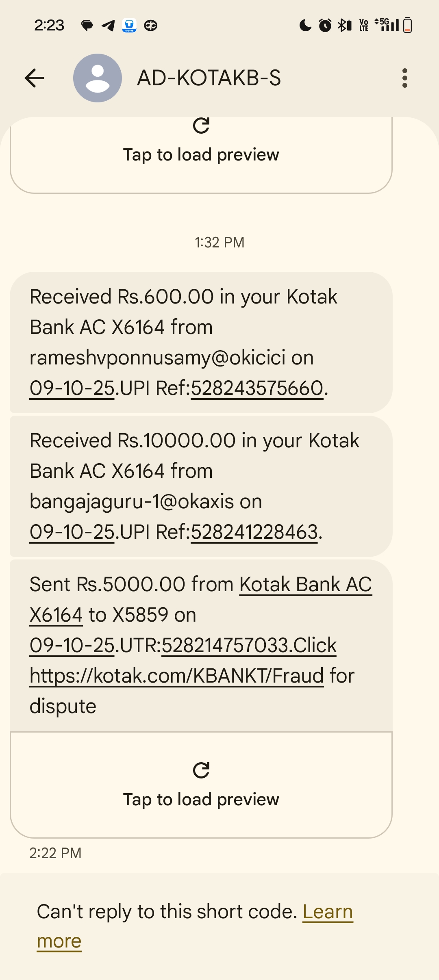
Task: Tap the date 09-10-25 in the Rs.600 message
Action: [x=72, y=388]
